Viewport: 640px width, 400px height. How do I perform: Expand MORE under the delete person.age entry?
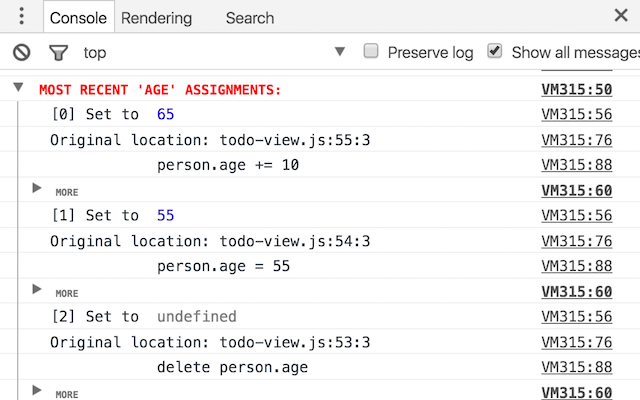pyautogui.click(x=37, y=390)
